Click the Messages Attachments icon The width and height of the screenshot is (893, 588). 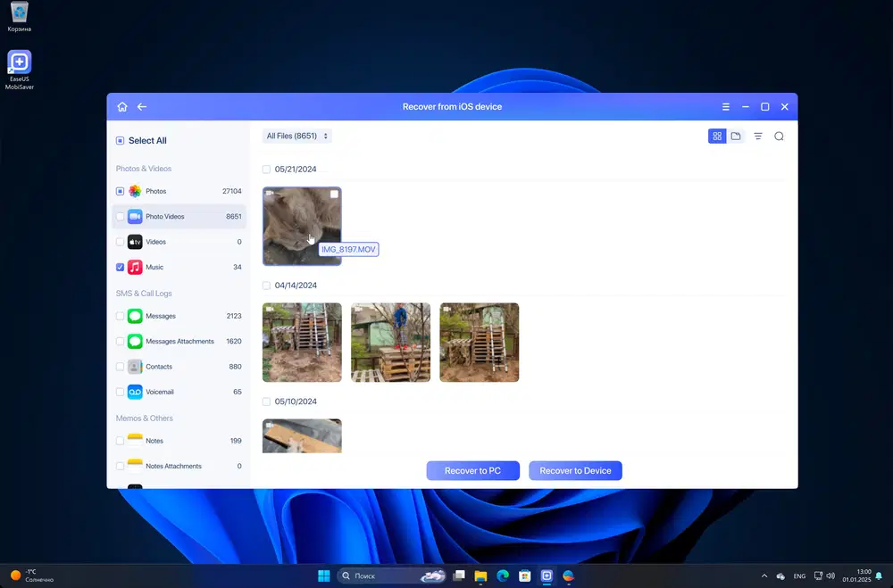pyautogui.click(x=135, y=342)
